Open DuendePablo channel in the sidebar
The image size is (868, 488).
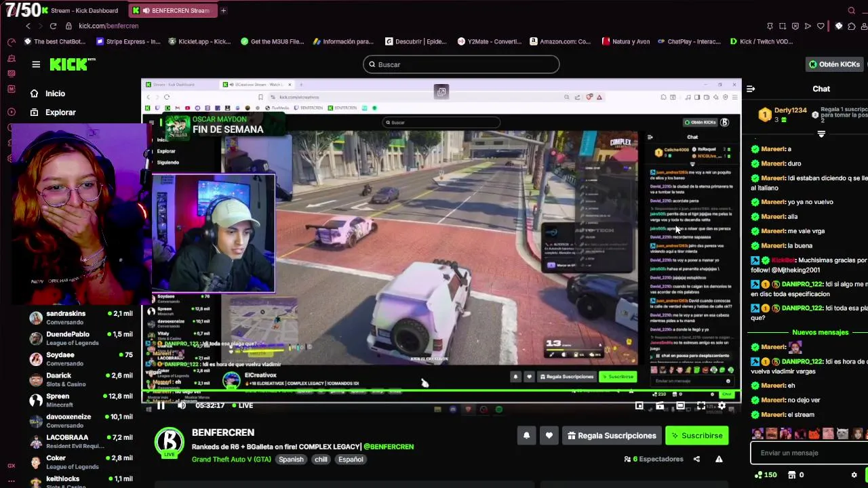pyautogui.click(x=80, y=338)
